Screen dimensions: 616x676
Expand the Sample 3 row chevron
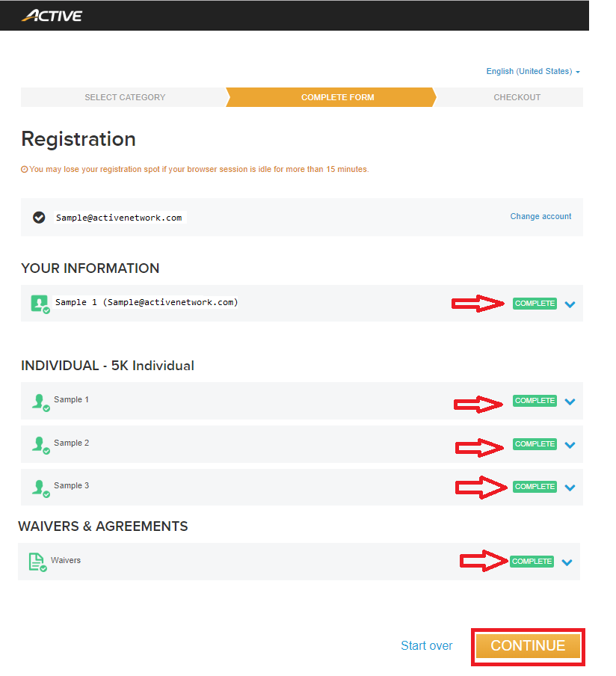[570, 488]
